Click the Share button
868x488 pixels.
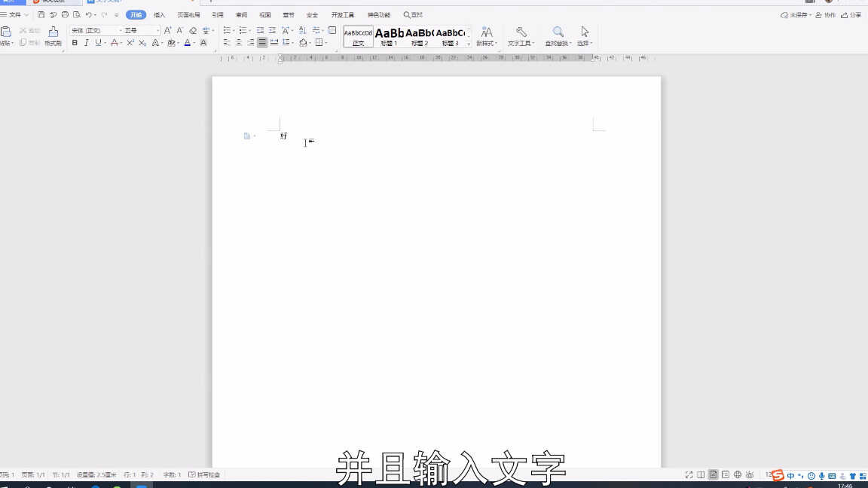851,15
